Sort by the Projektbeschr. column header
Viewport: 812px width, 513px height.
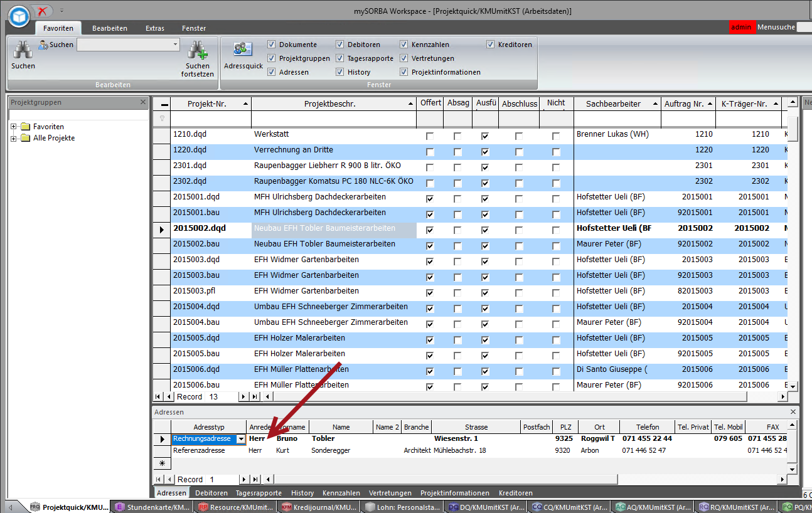click(x=329, y=103)
